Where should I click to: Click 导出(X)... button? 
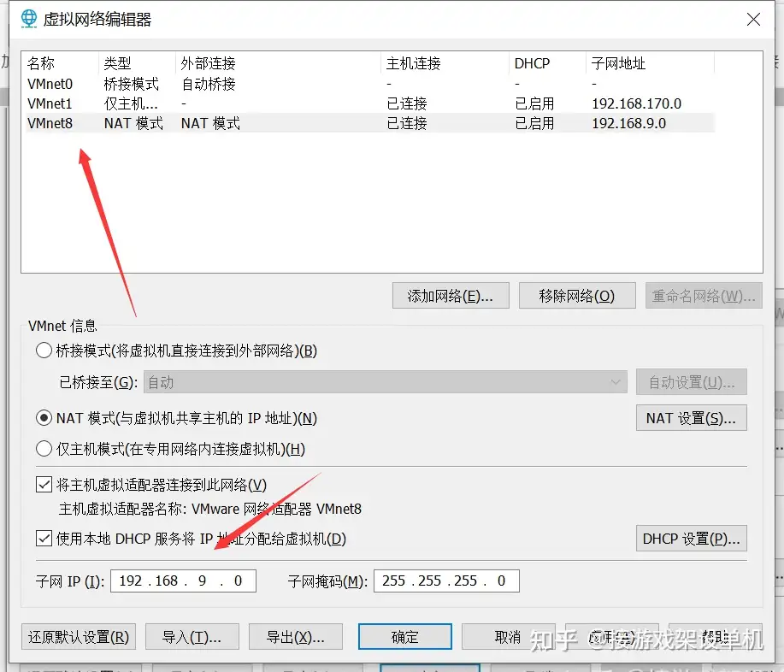point(296,636)
